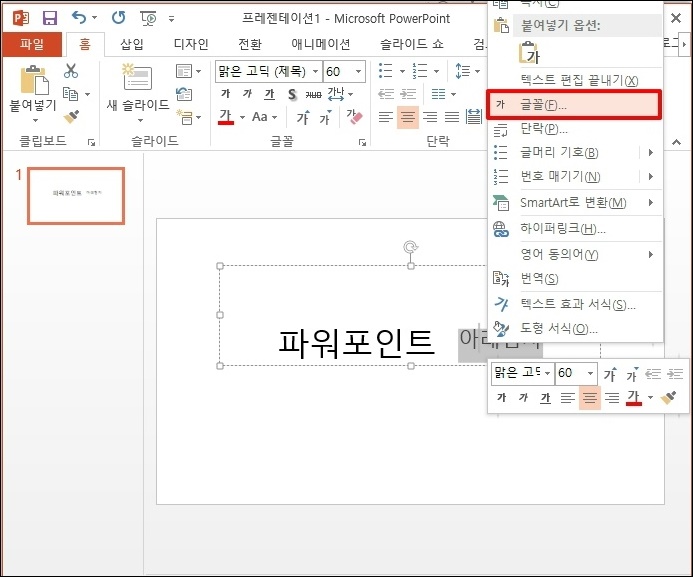Open the 파일 file tab
Viewport: 693px width, 577px height.
point(32,44)
